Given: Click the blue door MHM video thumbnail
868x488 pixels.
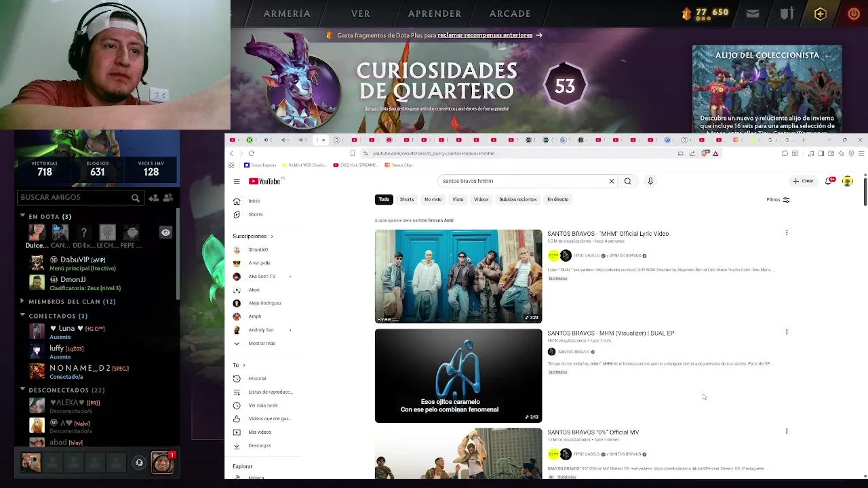Looking at the screenshot, I should [x=458, y=277].
